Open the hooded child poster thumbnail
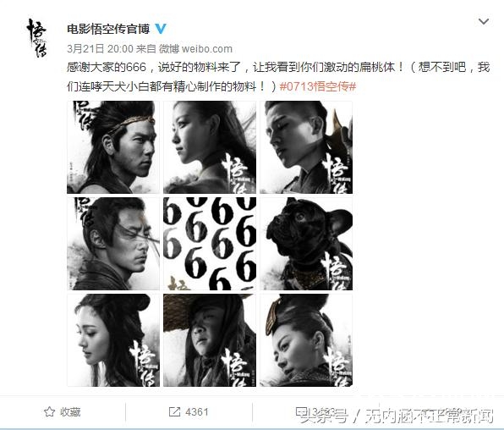 [210, 340]
